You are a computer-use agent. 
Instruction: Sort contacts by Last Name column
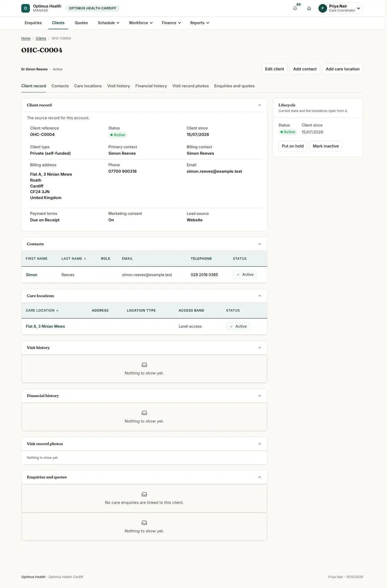tap(74, 259)
